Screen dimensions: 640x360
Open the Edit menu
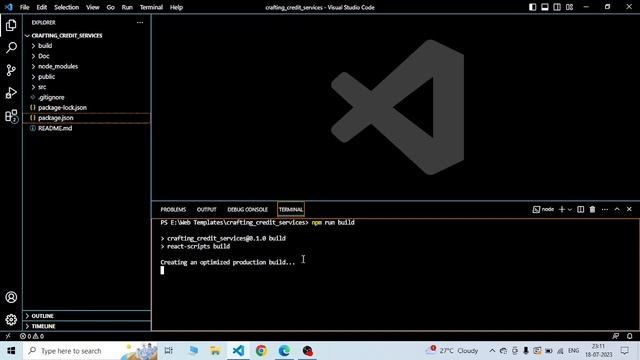tap(42, 7)
